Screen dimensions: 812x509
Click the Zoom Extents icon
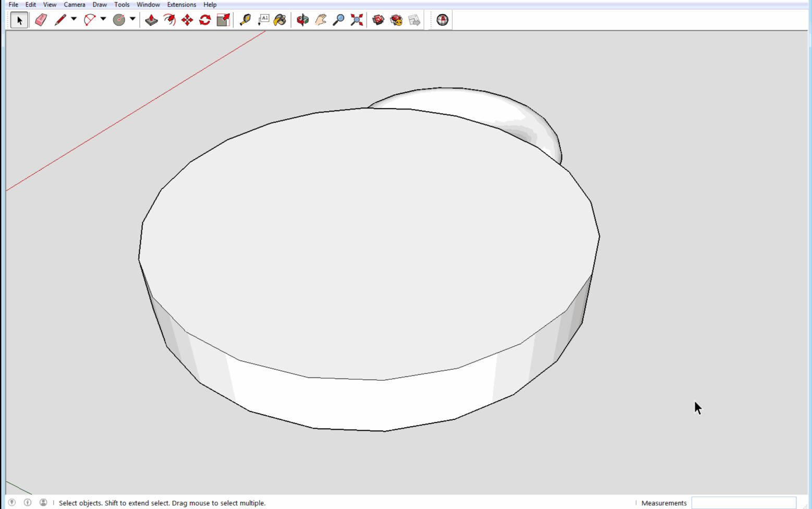click(357, 20)
